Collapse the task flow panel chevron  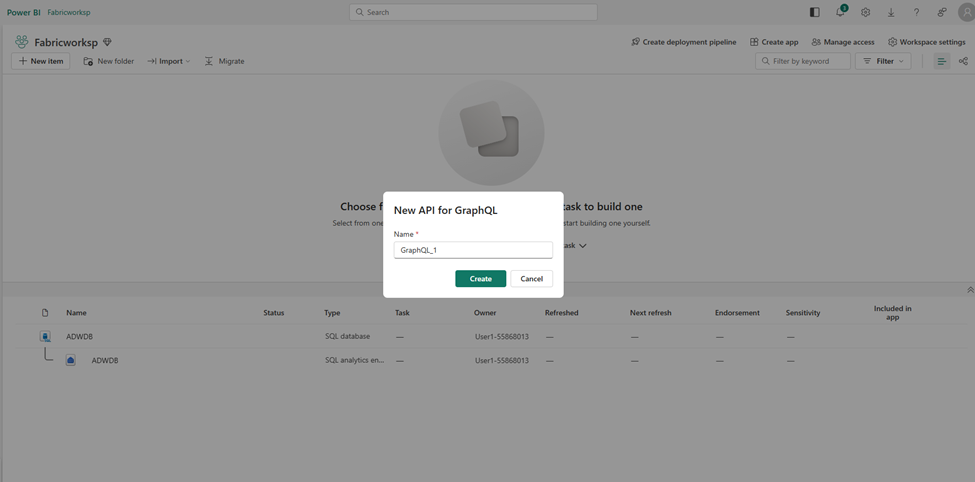pyautogui.click(x=970, y=290)
